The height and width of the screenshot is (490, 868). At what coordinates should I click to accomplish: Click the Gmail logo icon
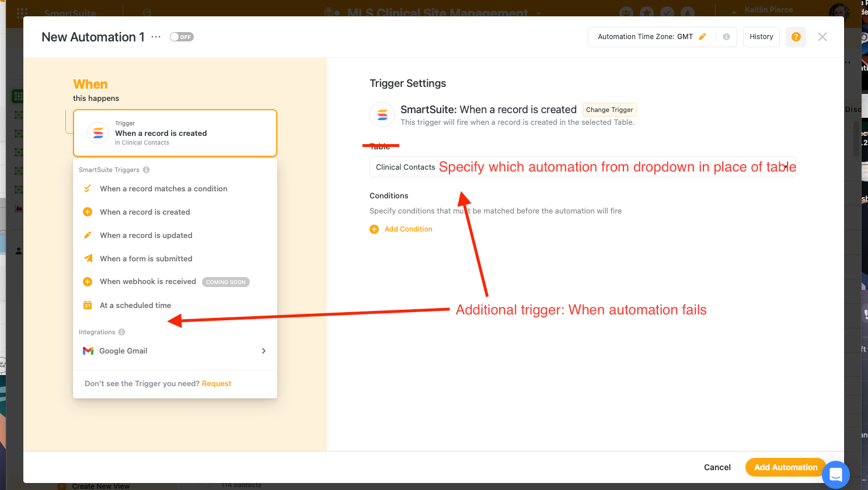pyautogui.click(x=88, y=351)
